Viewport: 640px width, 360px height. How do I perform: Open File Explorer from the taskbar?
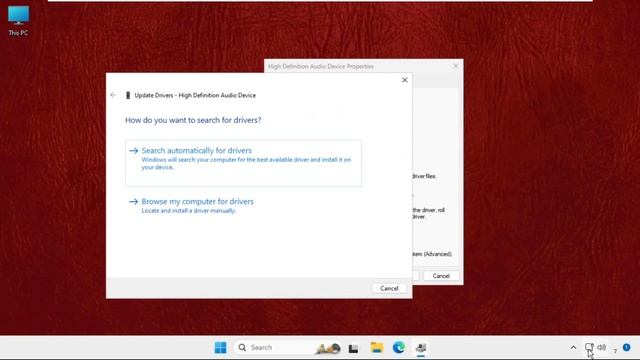point(376,347)
